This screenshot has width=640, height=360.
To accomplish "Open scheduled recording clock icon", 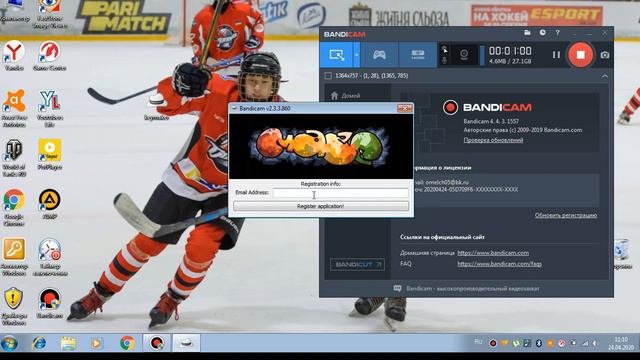I will point(542,32).
